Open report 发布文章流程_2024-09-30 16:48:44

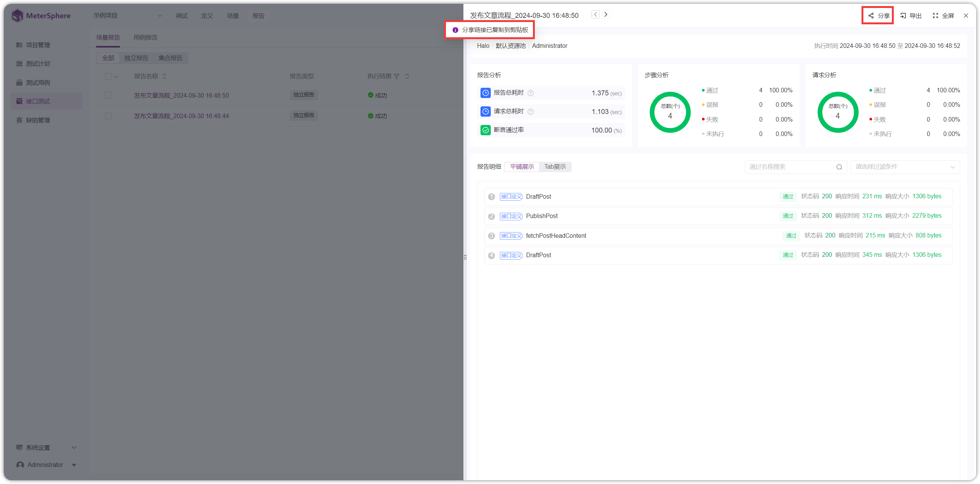click(x=181, y=116)
